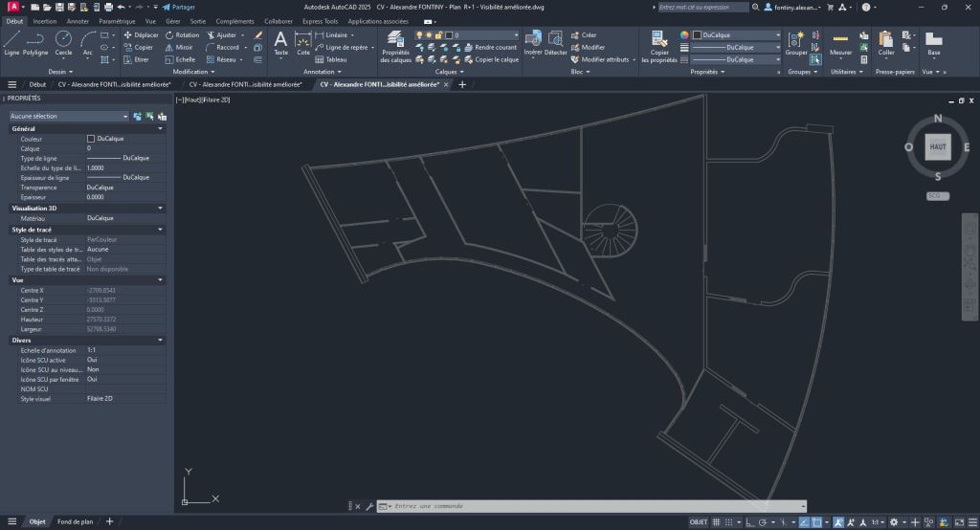The height and width of the screenshot is (530, 980).
Task: Select the Grouper tool
Action: (x=796, y=42)
